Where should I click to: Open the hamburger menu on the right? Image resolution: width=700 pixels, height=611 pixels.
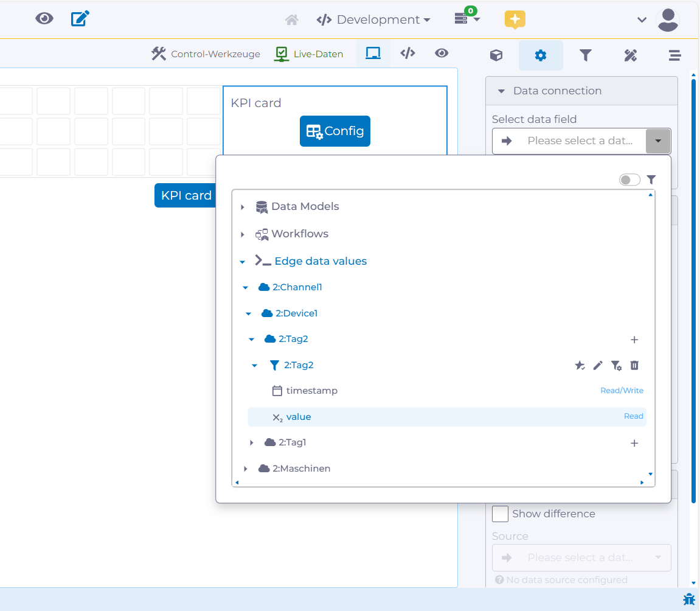[674, 55]
